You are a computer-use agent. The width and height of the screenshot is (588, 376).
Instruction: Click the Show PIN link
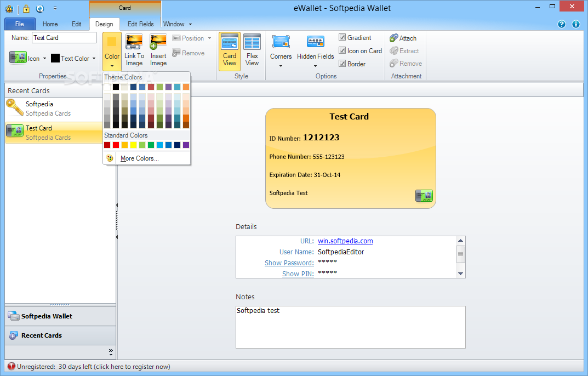[x=298, y=274]
